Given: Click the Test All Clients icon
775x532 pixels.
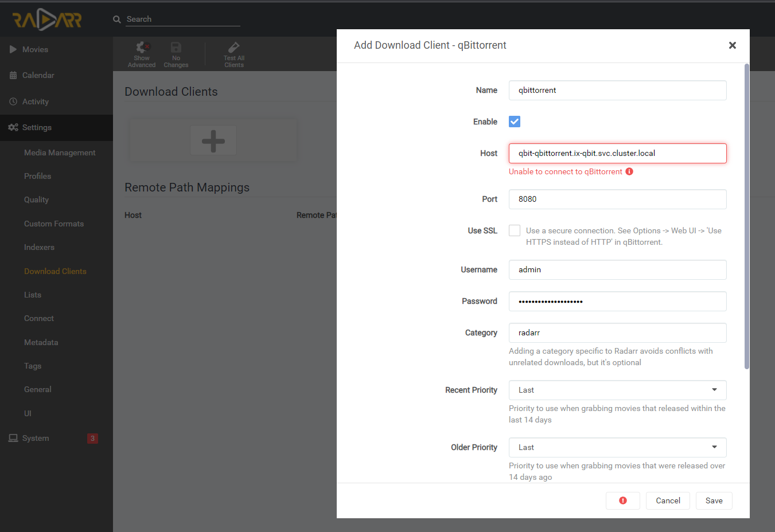Looking at the screenshot, I should tap(234, 48).
